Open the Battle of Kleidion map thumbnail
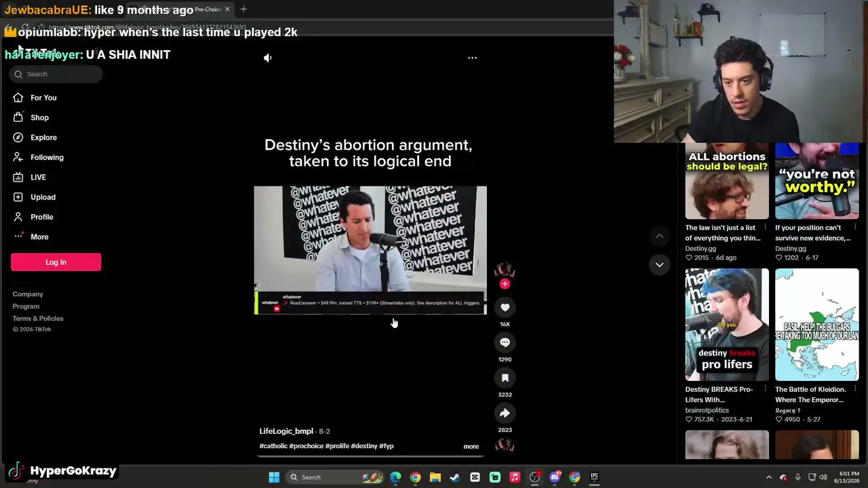This screenshot has width=868, height=488. pyautogui.click(x=817, y=325)
